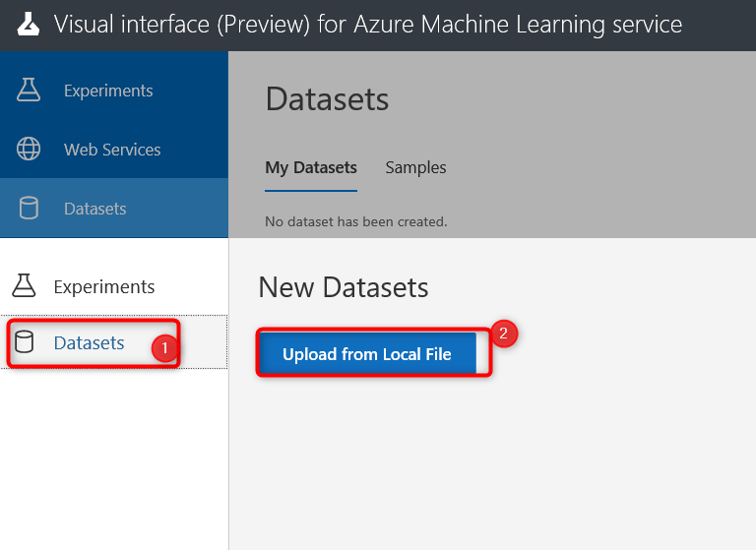
Task: Click the Azure ML flask logo in header
Action: [28, 24]
